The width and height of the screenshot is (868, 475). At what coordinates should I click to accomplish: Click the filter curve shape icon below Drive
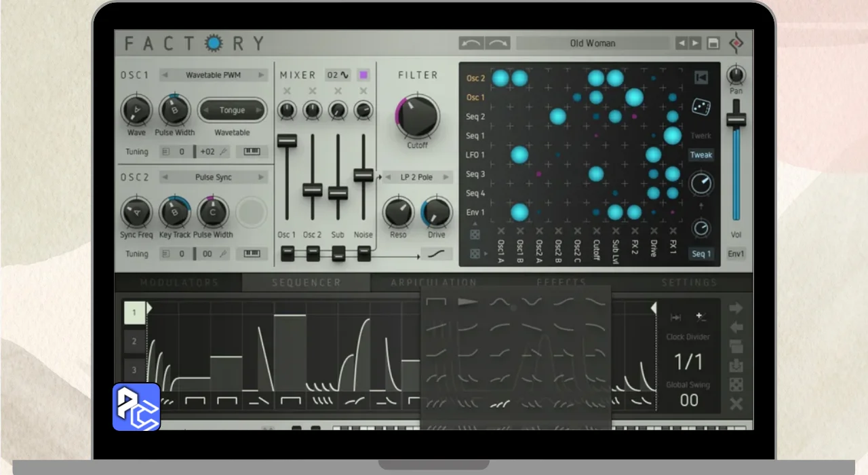pyautogui.click(x=437, y=254)
